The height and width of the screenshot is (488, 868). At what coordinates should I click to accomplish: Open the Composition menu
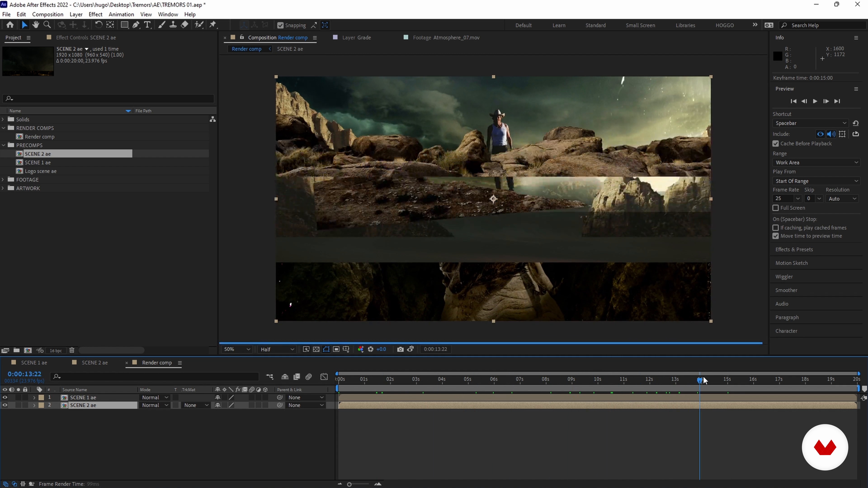47,14
